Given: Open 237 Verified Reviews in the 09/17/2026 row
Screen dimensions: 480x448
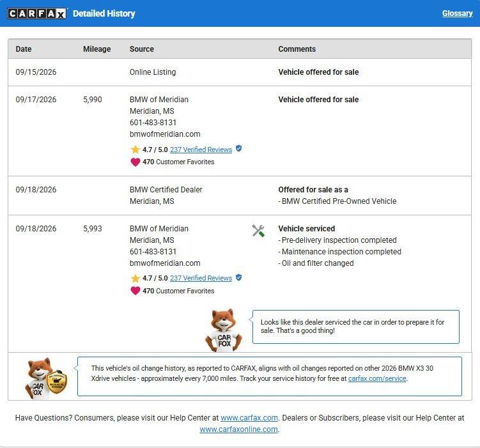Looking at the screenshot, I should (x=201, y=150).
